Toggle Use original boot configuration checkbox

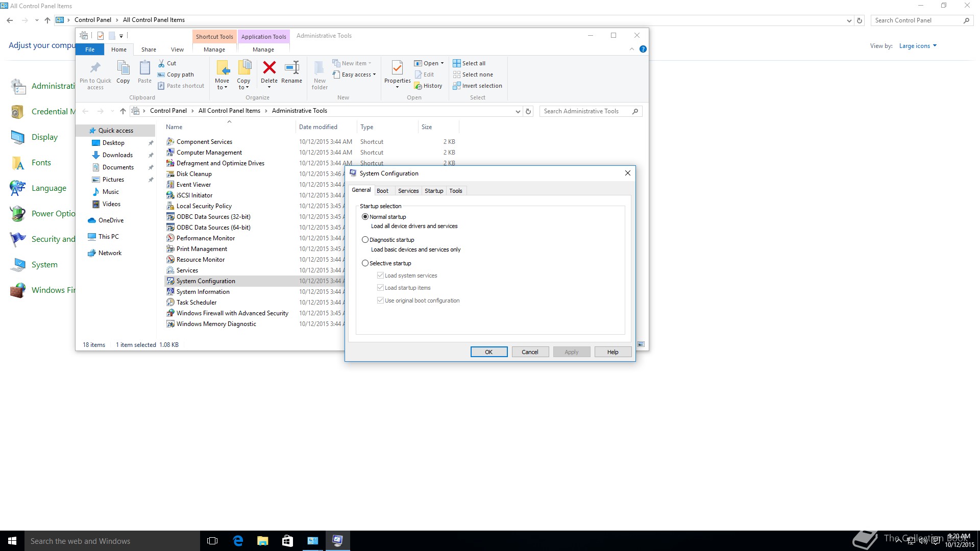[x=380, y=300]
